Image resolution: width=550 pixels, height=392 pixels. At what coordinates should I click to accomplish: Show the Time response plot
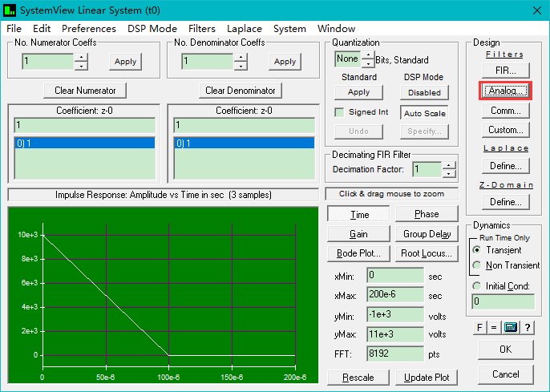[358, 214]
